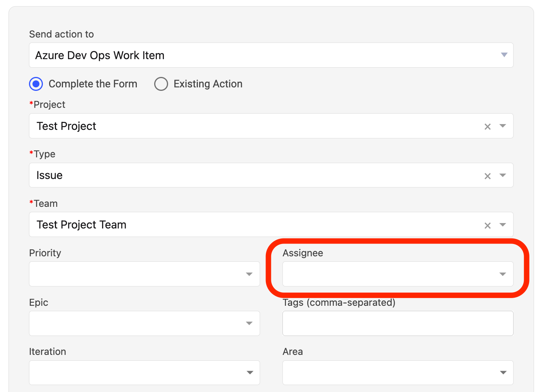
Task: Open the Iteration dropdown
Action: [145, 373]
